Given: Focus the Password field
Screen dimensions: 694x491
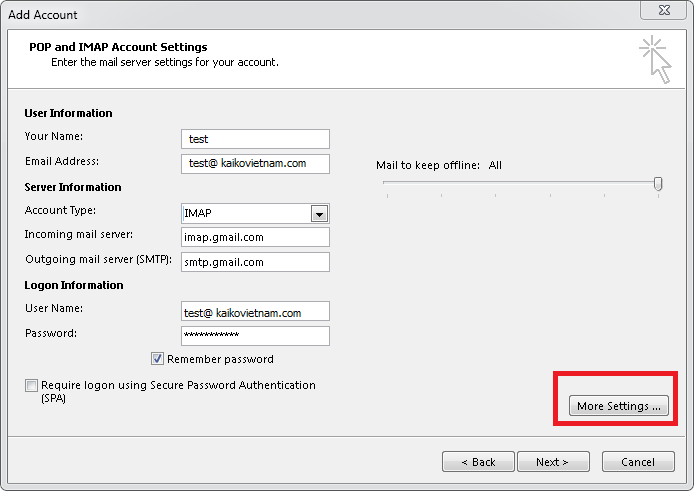Looking at the screenshot, I should pos(255,336).
